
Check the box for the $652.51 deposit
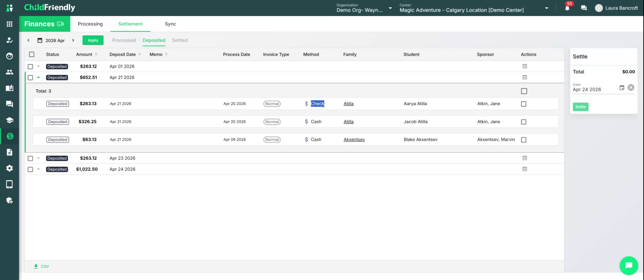pyautogui.click(x=30, y=78)
